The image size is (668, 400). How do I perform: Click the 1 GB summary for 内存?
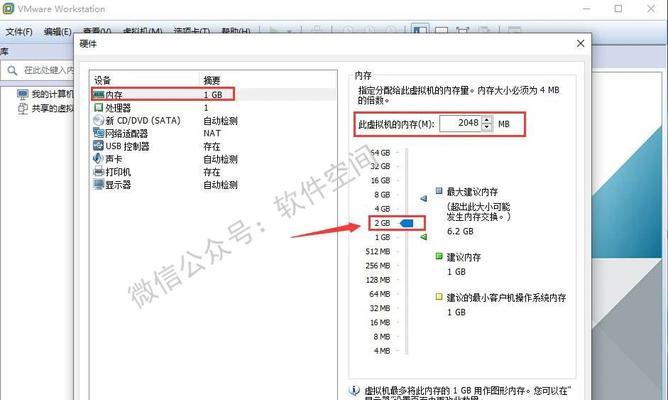pyautogui.click(x=213, y=95)
